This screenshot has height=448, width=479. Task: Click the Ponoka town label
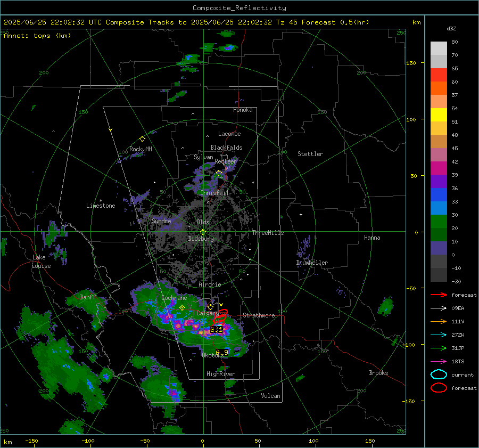coord(243,110)
